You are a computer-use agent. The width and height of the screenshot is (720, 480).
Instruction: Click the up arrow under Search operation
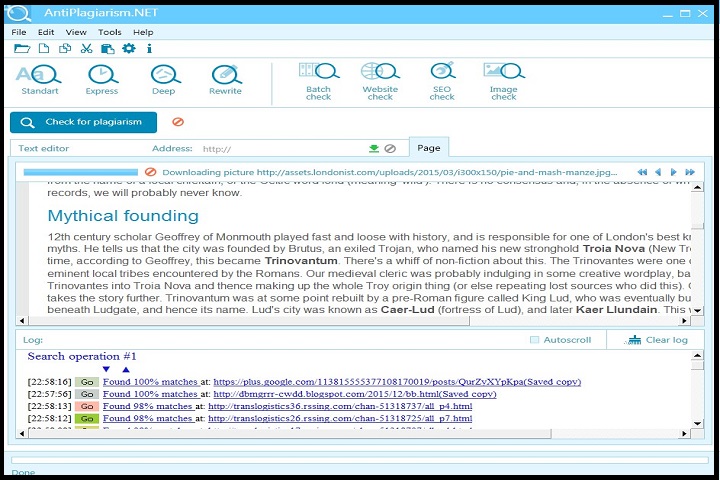tap(125, 370)
